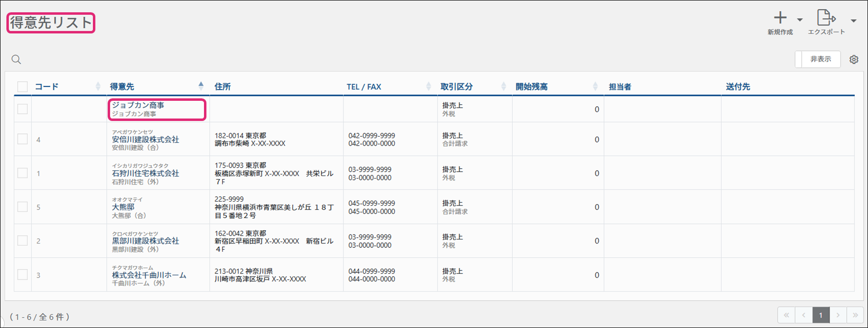Sort by 得意先 column arrows
Screen dimensions: 868x328
tap(201, 86)
